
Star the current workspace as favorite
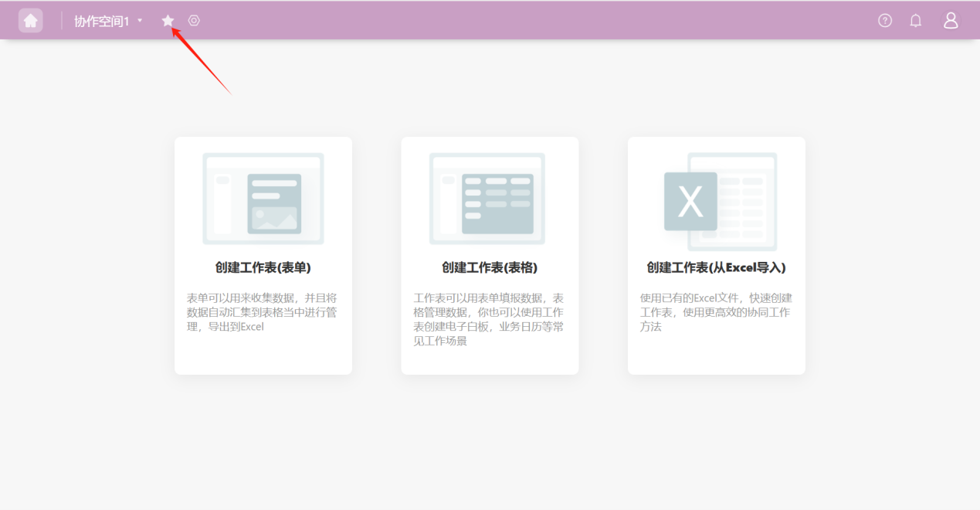168,21
